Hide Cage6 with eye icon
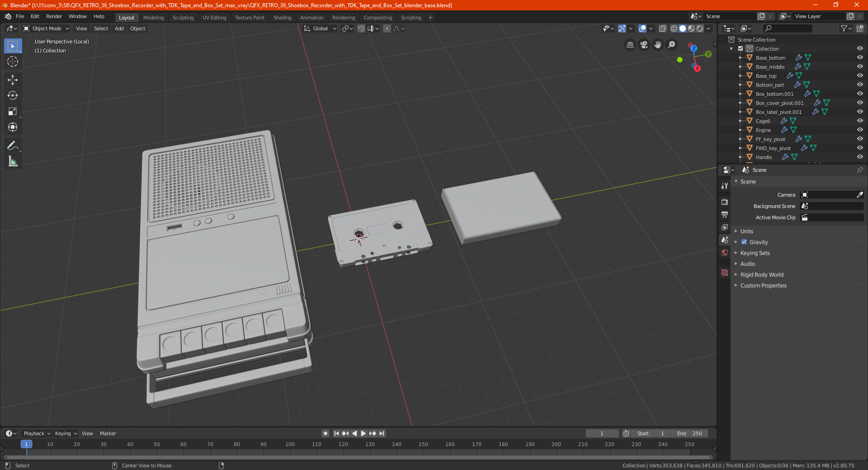This screenshot has width=868, height=470. [859, 121]
